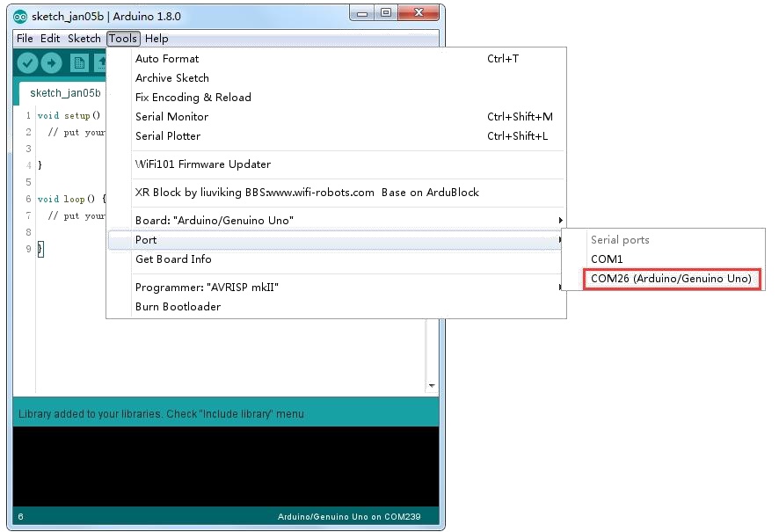This screenshot has height=532, width=779.
Task: Launch WiFi101 Firmware Updater
Action: pyautogui.click(x=337, y=164)
